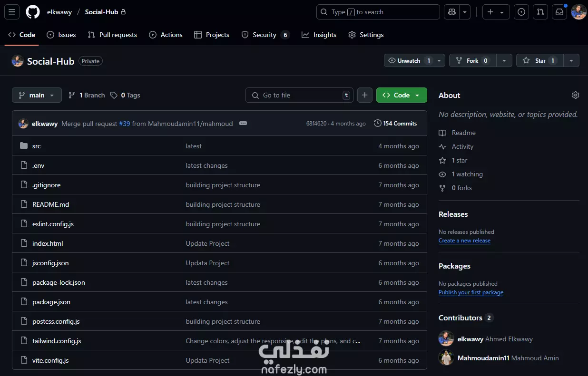588x376 pixels.
Task: Edit About details with gear icon
Action: [x=576, y=95]
